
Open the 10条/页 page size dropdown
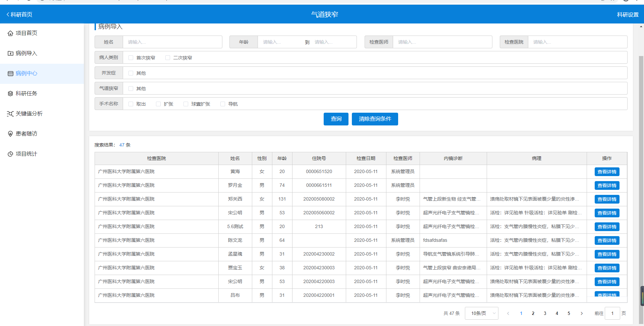tap(481, 313)
